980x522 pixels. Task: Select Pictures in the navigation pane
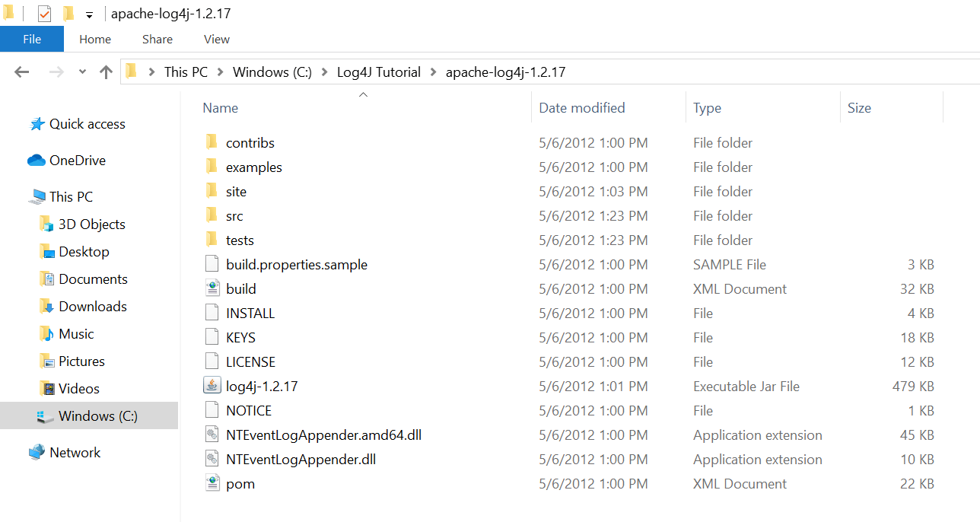pos(81,361)
